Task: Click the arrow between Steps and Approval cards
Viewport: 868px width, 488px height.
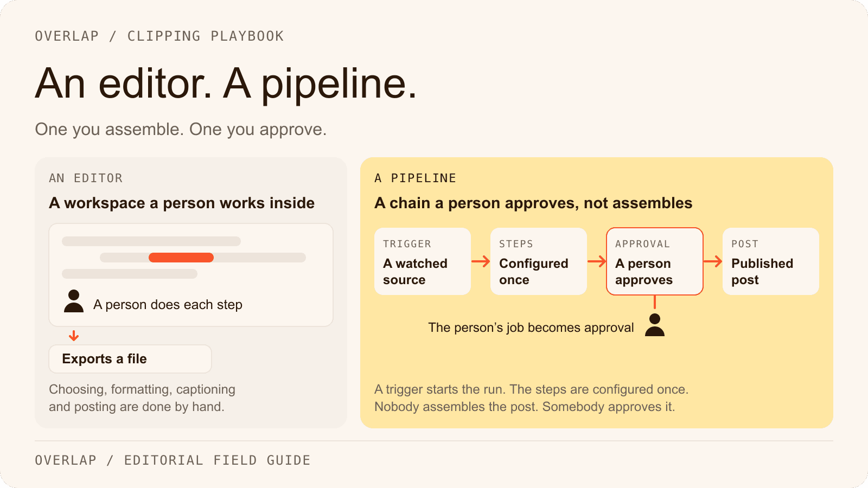Action: [x=597, y=261]
